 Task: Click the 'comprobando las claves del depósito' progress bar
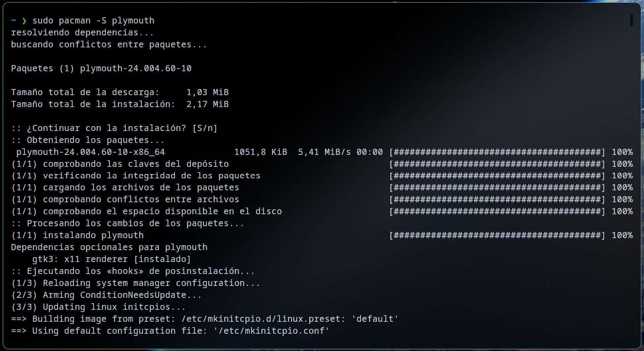[x=497, y=164]
